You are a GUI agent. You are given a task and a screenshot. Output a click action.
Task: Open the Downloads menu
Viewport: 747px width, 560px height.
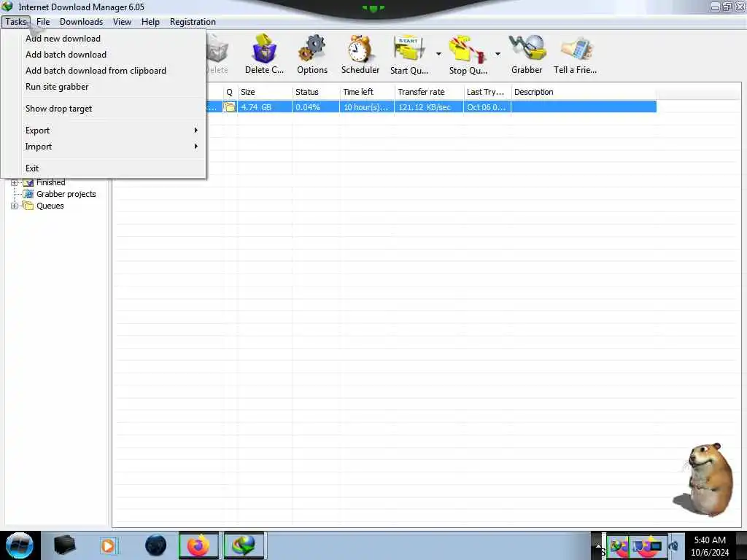(x=81, y=22)
